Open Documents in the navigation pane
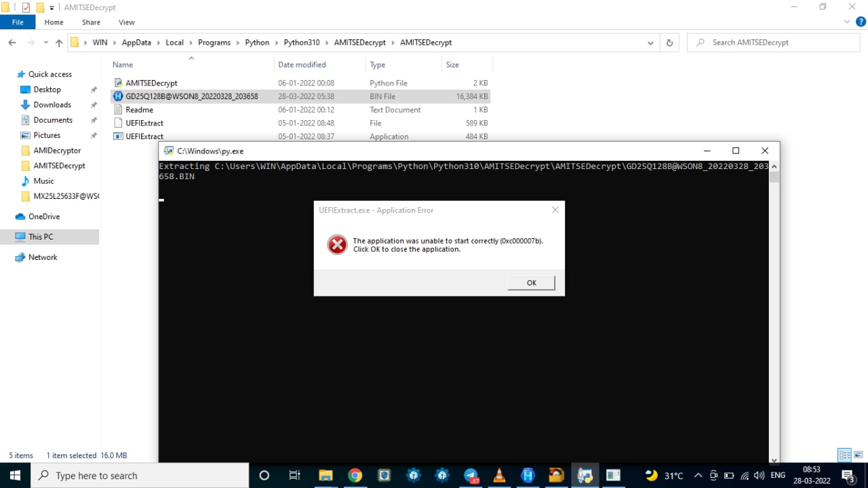The width and height of the screenshot is (868, 488). (53, 120)
